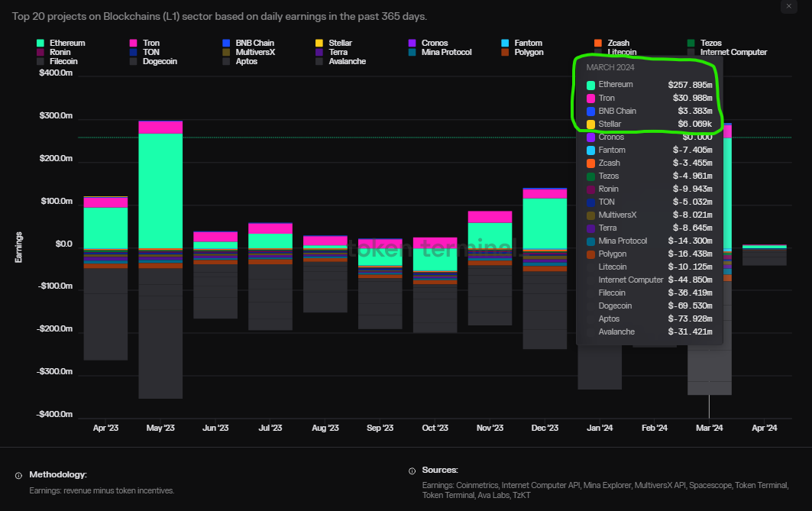This screenshot has height=511, width=812.
Task: Click the Avalanche $-31.421m tooltip row
Action: click(649, 332)
